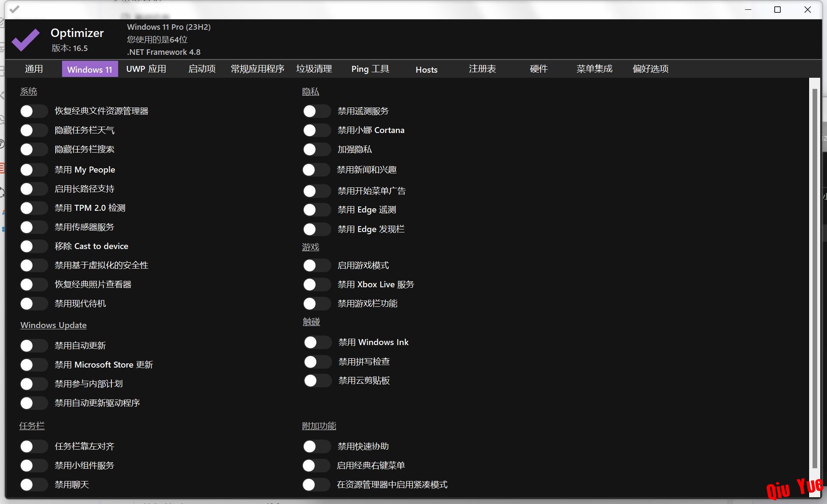Select the Hosts tab
This screenshot has width=827, height=504.
point(426,69)
